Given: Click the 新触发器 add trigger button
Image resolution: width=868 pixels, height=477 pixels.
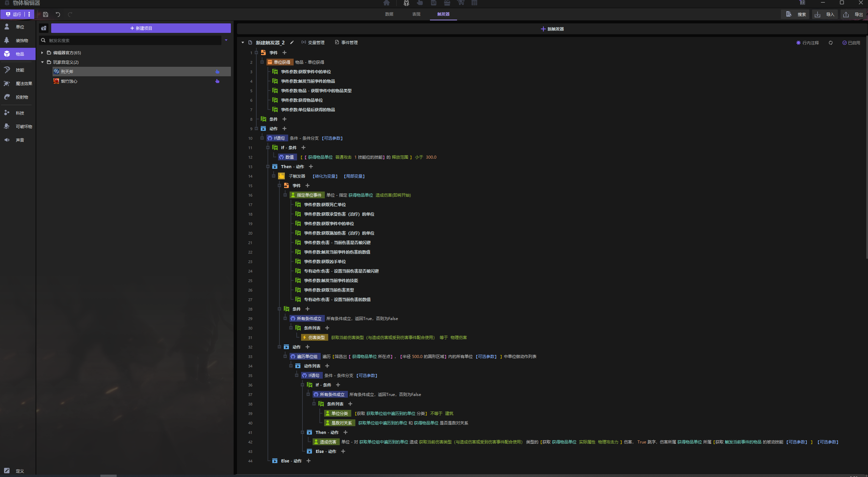Looking at the screenshot, I should pyautogui.click(x=552, y=29).
